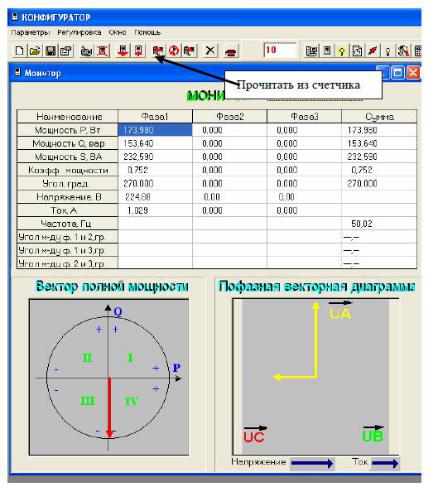The width and height of the screenshot is (431, 493).
Task: Maximize the Монитор child window
Action: point(398,73)
